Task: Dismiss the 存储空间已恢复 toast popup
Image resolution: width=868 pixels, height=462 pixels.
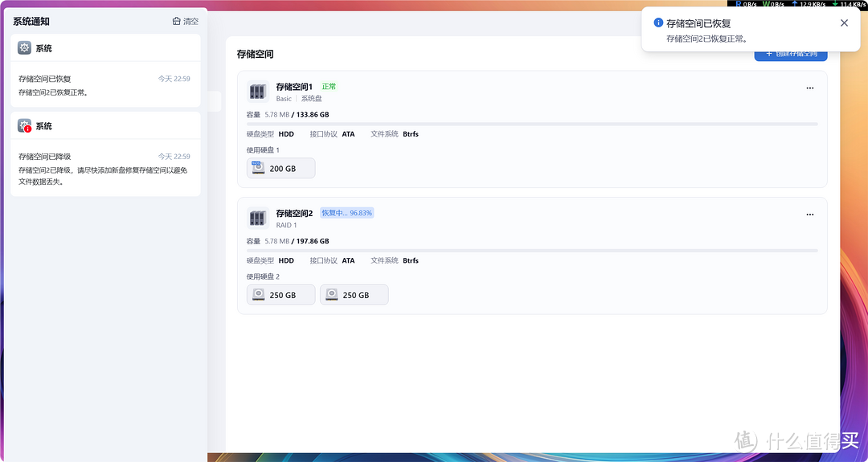Action: [844, 23]
